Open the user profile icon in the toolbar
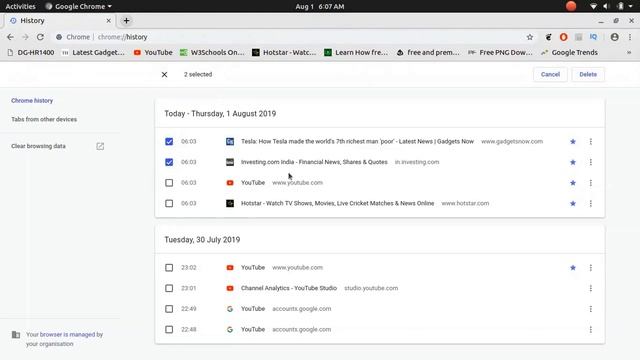This screenshot has height=360, width=640. click(x=614, y=37)
